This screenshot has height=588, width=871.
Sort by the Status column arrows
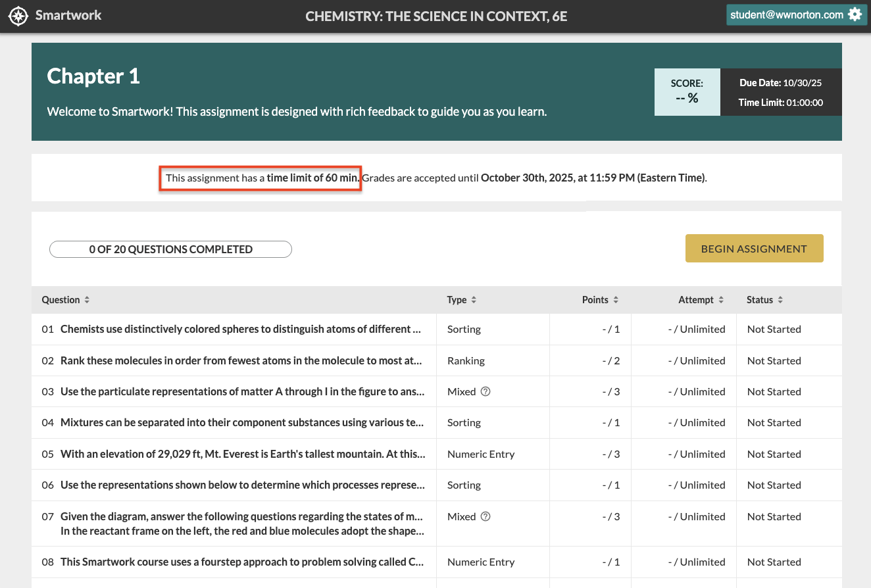pyautogui.click(x=780, y=300)
